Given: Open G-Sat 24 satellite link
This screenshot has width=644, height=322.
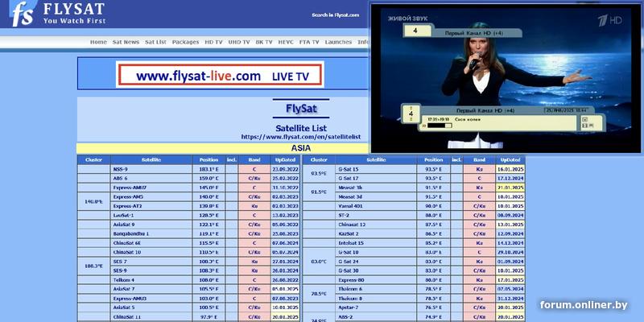Looking at the screenshot, I should (349, 262).
